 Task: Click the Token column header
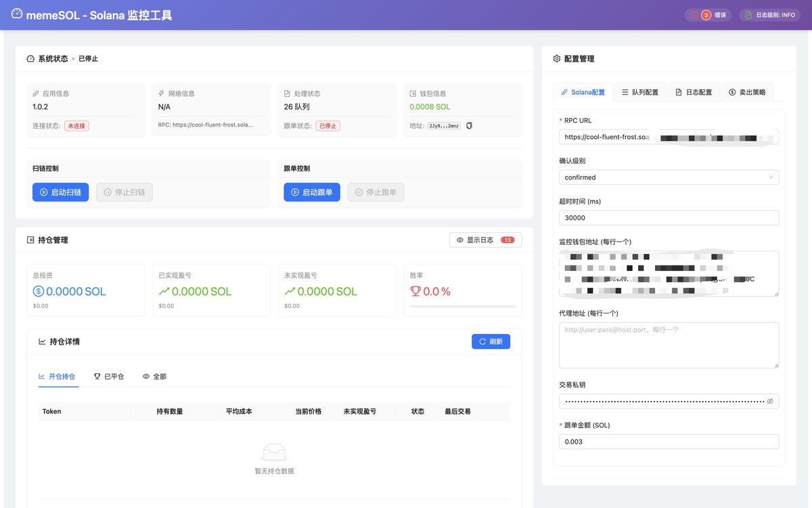coord(52,411)
